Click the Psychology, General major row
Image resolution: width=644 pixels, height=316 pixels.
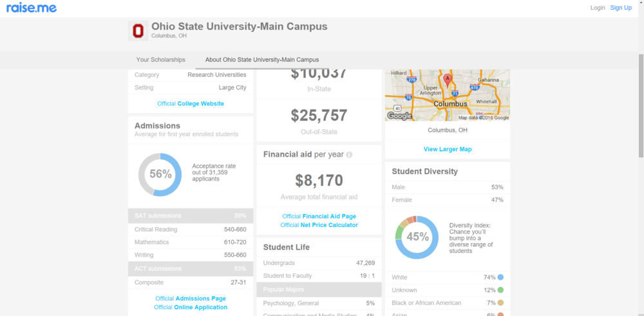click(x=319, y=303)
